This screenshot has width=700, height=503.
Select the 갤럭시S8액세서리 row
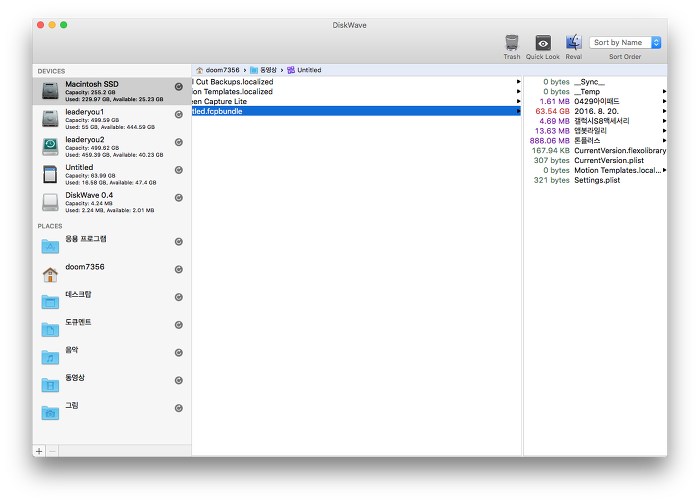pyautogui.click(x=596, y=121)
